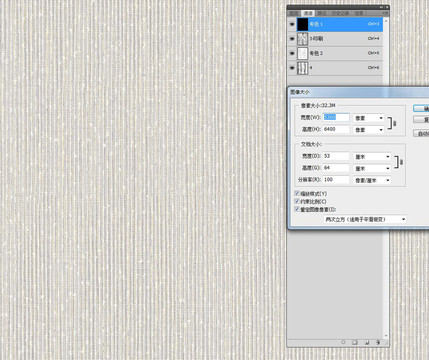The image size is (429, 360).
Task: Select the 3-印刷 channel thumbnail
Action: (302, 39)
